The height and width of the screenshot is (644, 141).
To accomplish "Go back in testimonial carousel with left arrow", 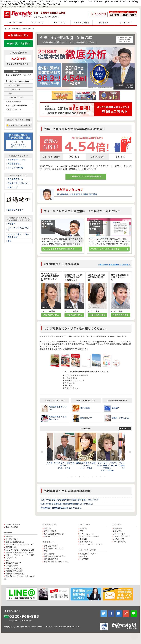I will (42, 452).
